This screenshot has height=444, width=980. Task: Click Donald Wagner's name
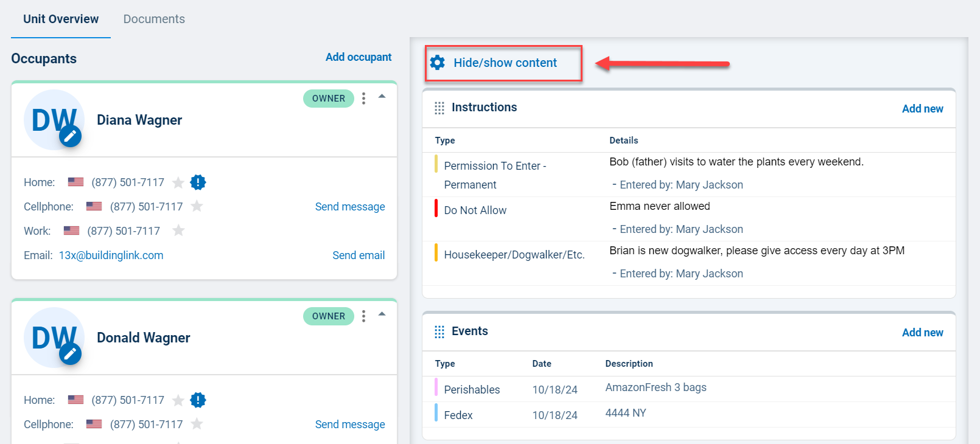pyautogui.click(x=144, y=338)
